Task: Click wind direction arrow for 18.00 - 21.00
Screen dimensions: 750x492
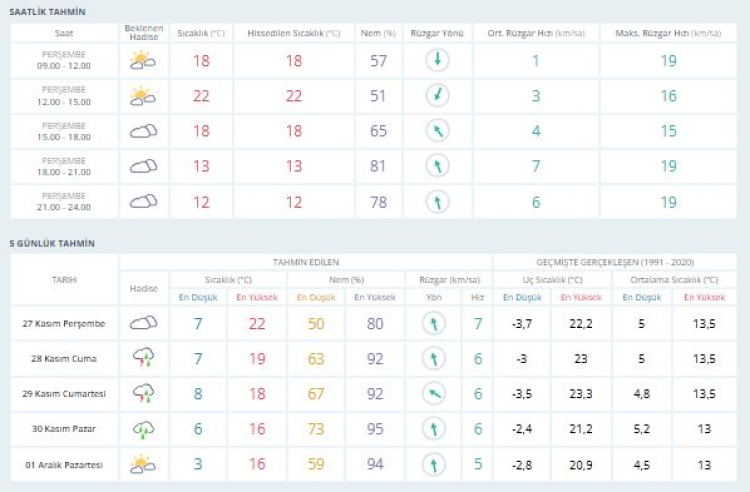Action: (x=436, y=166)
